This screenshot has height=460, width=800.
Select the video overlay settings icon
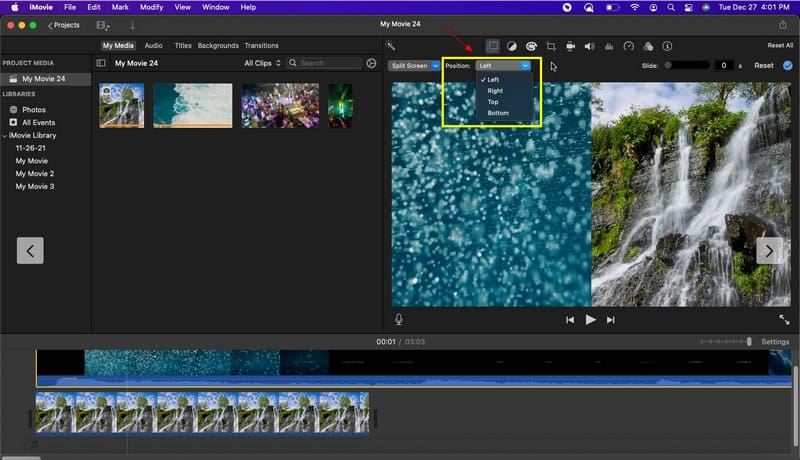pos(492,46)
